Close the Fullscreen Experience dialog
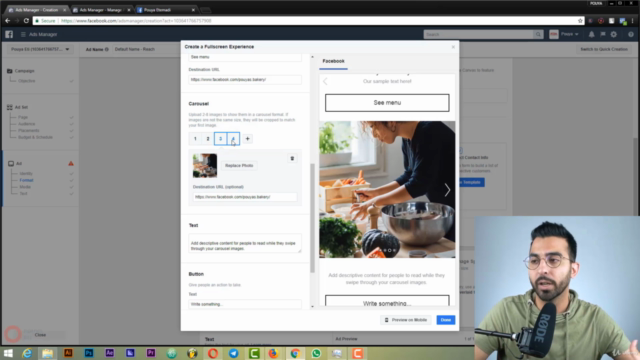Viewport: 640px width, 360px height. click(453, 47)
